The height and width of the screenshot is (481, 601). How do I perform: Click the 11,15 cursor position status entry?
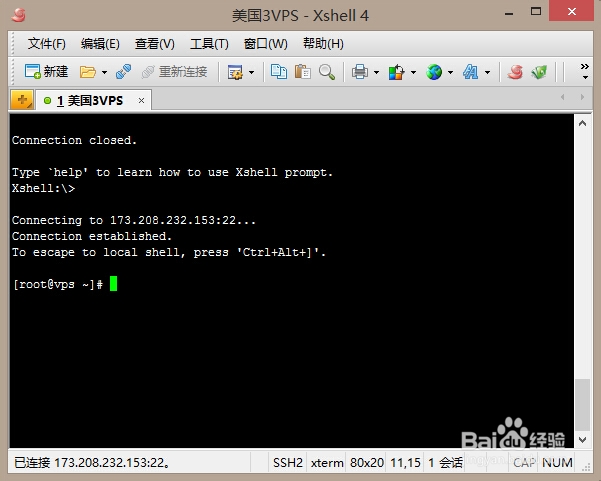(x=405, y=463)
